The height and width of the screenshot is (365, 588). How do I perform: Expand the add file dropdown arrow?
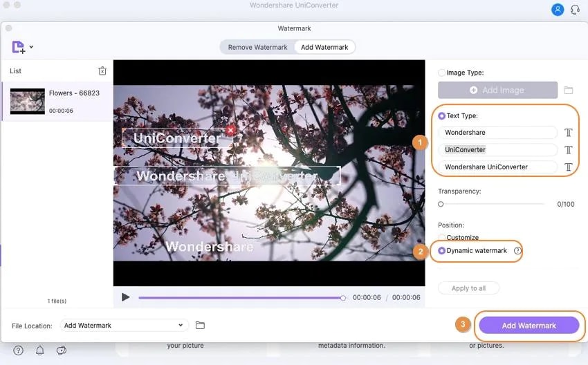coord(32,47)
